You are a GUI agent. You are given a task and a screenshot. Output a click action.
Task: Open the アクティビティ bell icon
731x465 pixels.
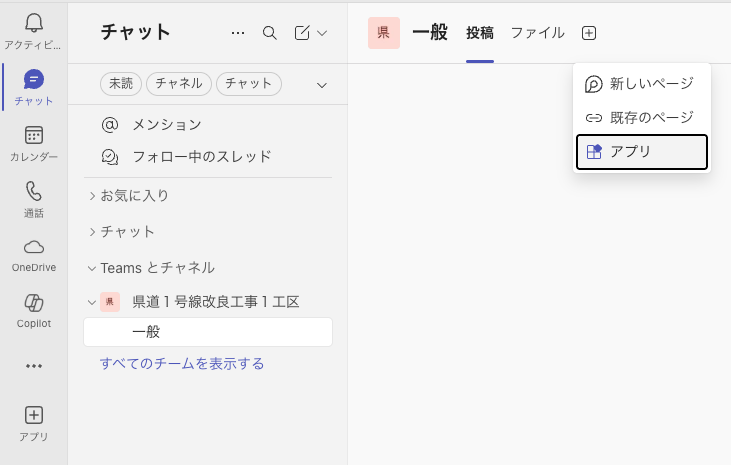point(33,24)
